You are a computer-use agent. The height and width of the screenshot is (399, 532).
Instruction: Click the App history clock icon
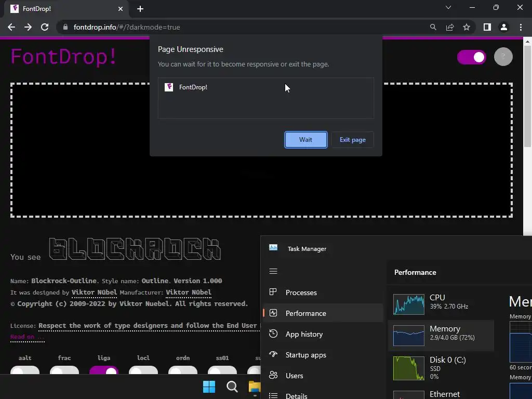pos(273,334)
